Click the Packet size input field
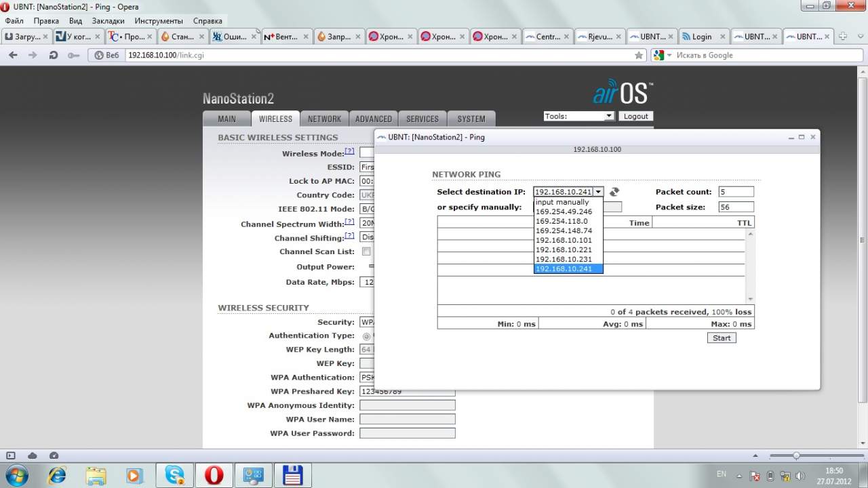 (x=736, y=207)
